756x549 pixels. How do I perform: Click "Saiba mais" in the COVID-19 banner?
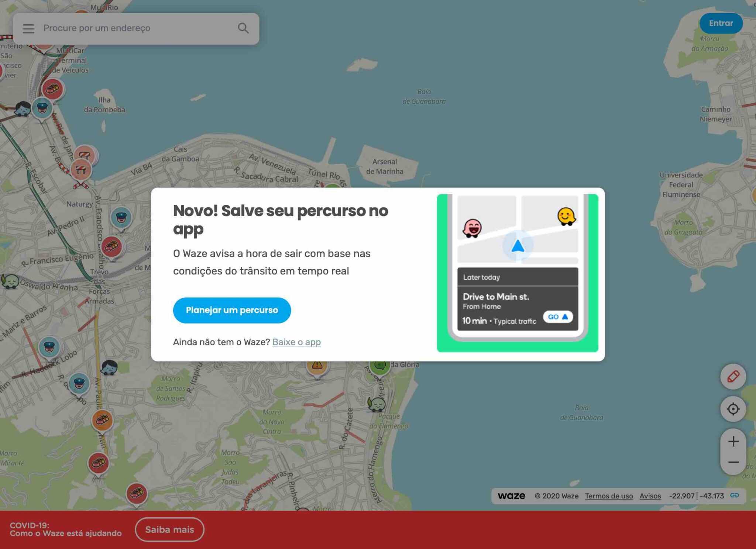click(169, 529)
